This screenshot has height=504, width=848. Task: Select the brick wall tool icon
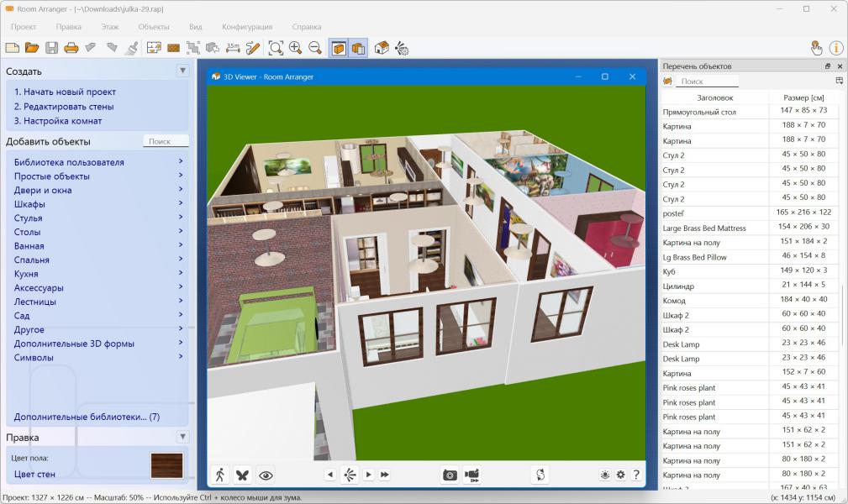174,48
